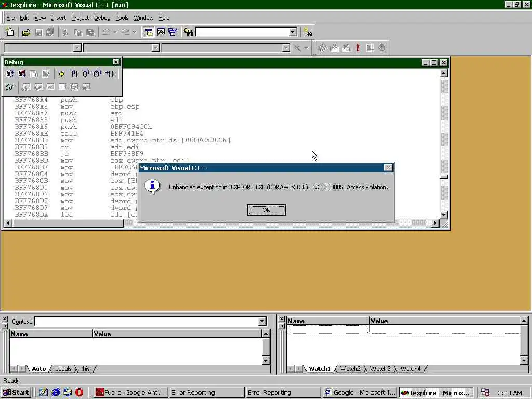The image size is (532, 399).
Task: Step Into using Debug toolbar
Action: tap(74, 74)
